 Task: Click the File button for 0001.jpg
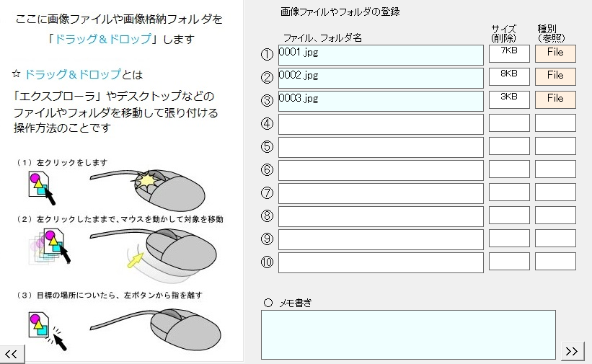click(x=555, y=53)
